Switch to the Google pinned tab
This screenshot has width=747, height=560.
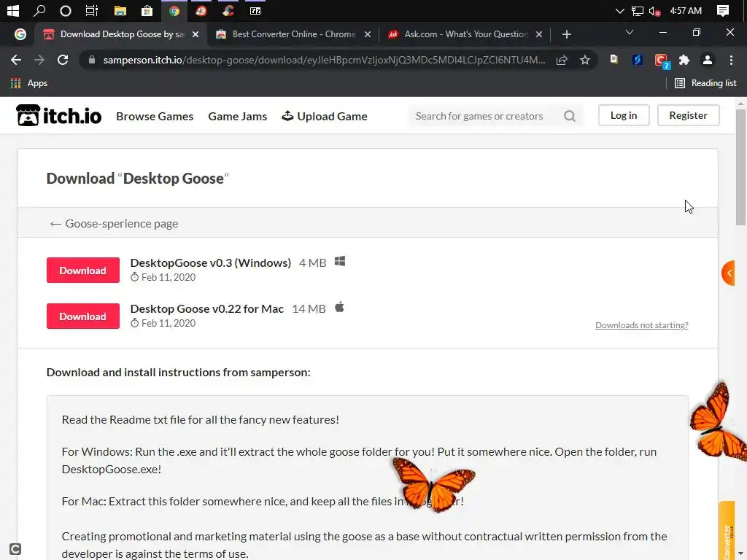[20, 34]
